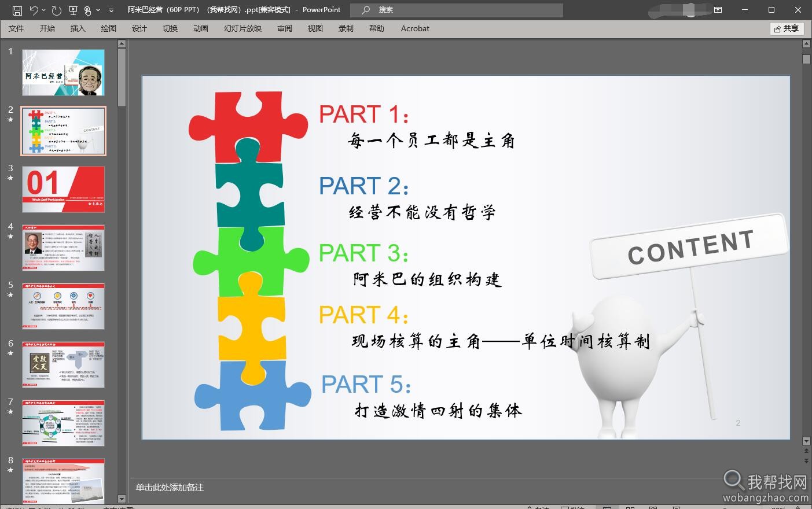Open the 审阅 ribbon tab

285,28
